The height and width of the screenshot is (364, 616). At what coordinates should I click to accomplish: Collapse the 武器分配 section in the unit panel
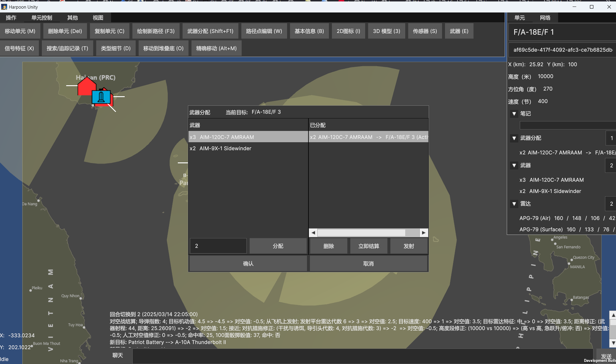pos(514,138)
